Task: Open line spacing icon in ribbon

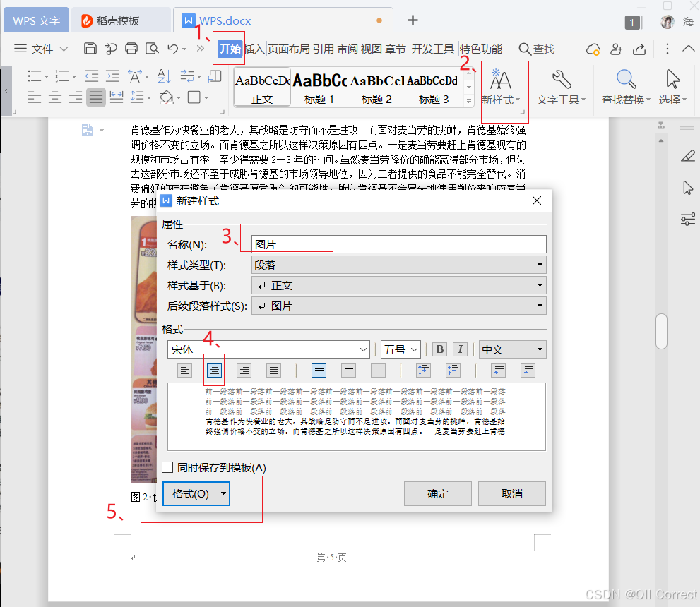Action: tap(137, 97)
